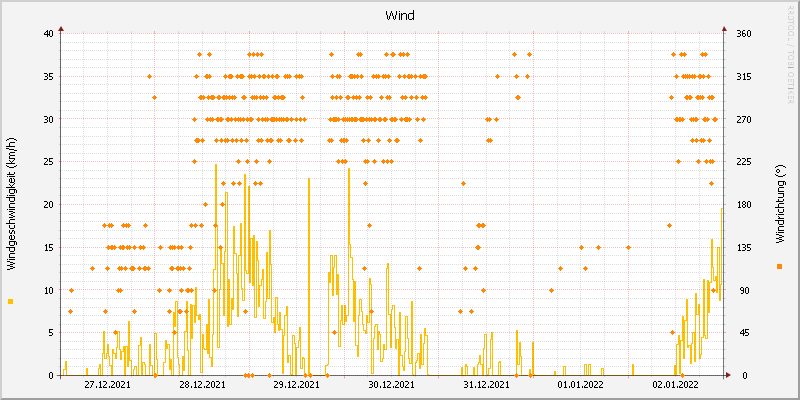The height and width of the screenshot is (400, 800).
Task: Click the date label 27.12.2021
Action: coord(107,384)
